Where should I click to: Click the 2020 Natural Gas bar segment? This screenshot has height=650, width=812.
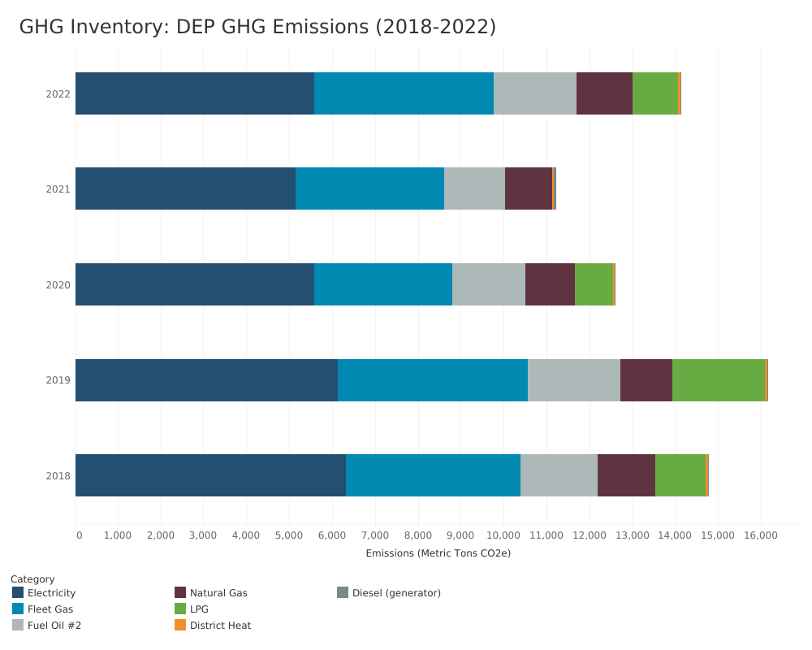550,284
